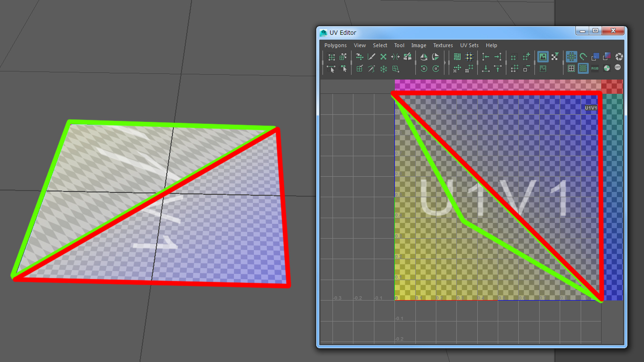Open the Tool menu
This screenshot has height=362, width=644.
[x=399, y=45]
